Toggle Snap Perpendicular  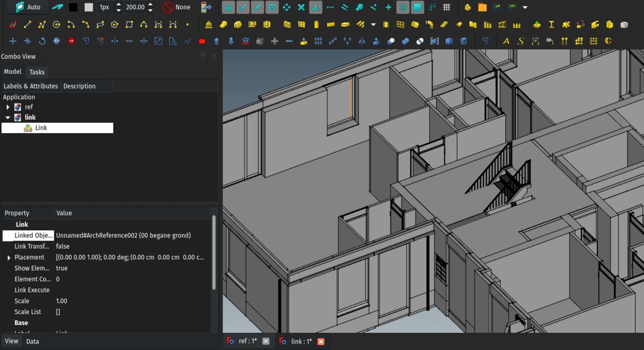click(316, 7)
